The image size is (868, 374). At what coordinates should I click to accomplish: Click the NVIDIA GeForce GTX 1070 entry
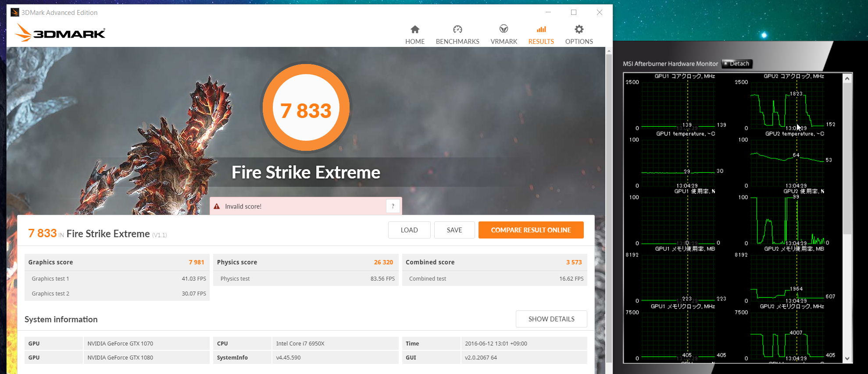120,343
